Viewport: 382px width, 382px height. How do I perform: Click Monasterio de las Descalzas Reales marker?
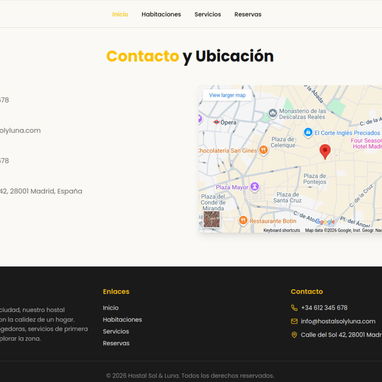pos(273,114)
